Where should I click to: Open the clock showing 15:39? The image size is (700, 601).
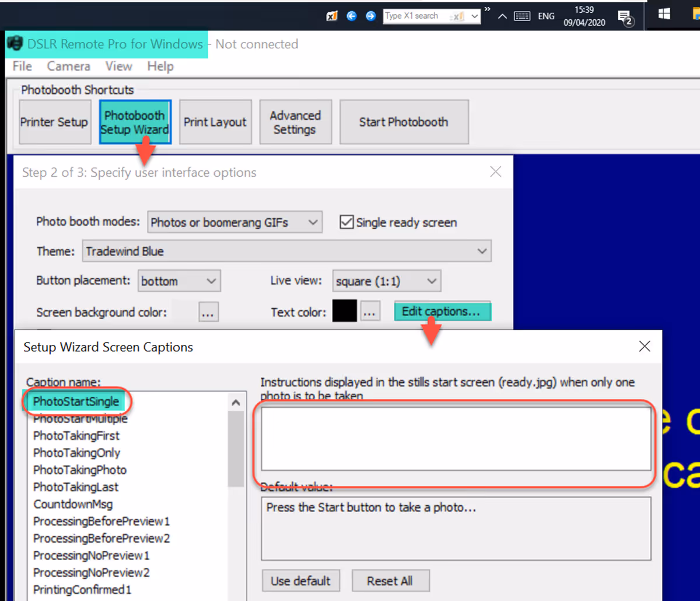click(584, 16)
